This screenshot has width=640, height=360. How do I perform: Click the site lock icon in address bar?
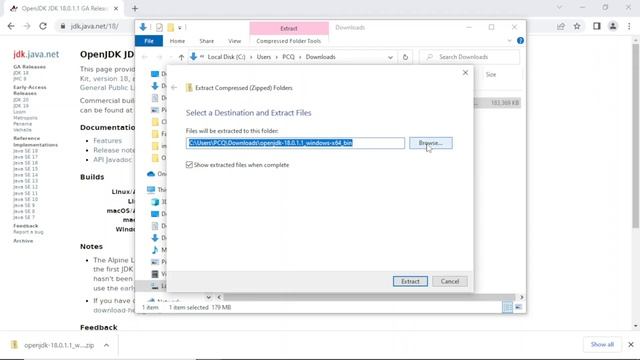(x=62, y=26)
